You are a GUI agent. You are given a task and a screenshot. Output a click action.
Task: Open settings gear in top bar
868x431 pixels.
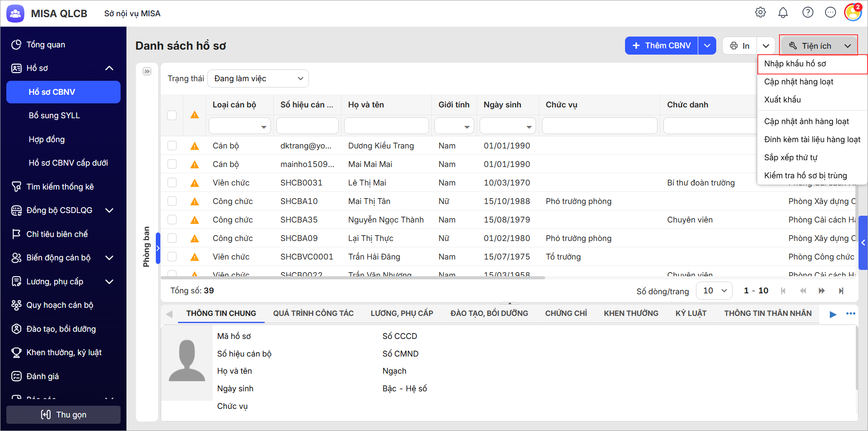coord(761,13)
